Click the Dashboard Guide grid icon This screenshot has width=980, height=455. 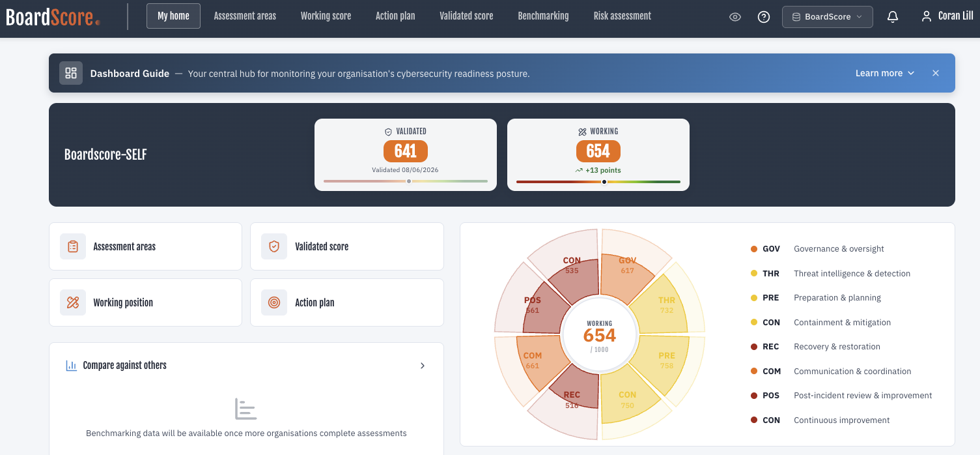71,73
